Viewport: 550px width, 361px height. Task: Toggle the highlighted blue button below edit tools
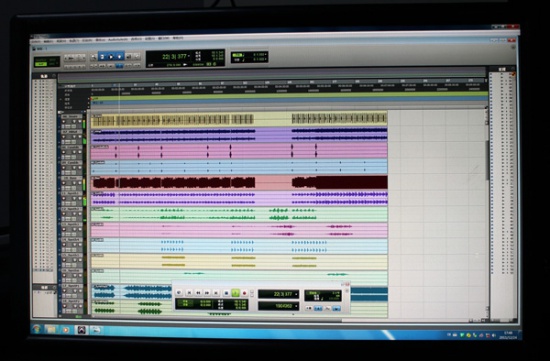[x=120, y=66]
